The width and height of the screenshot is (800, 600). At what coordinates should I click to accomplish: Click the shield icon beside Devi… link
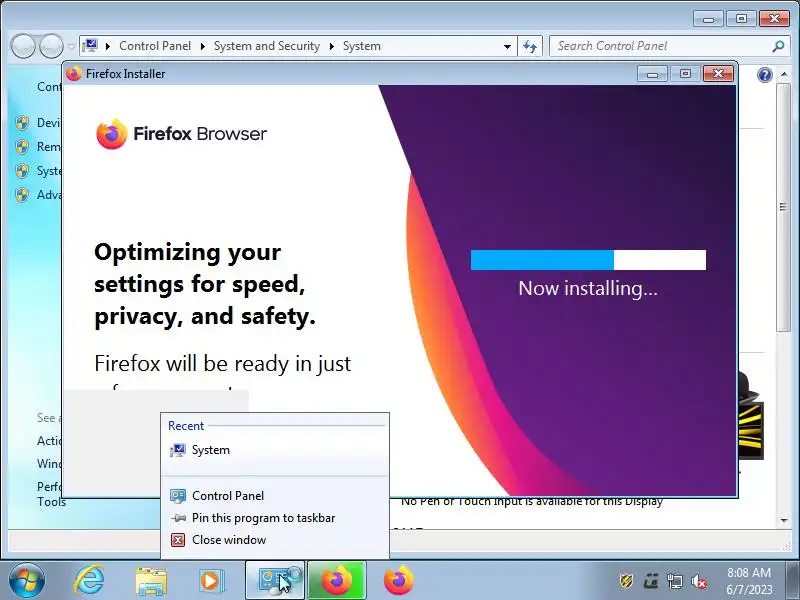pyautogui.click(x=22, y=123)
